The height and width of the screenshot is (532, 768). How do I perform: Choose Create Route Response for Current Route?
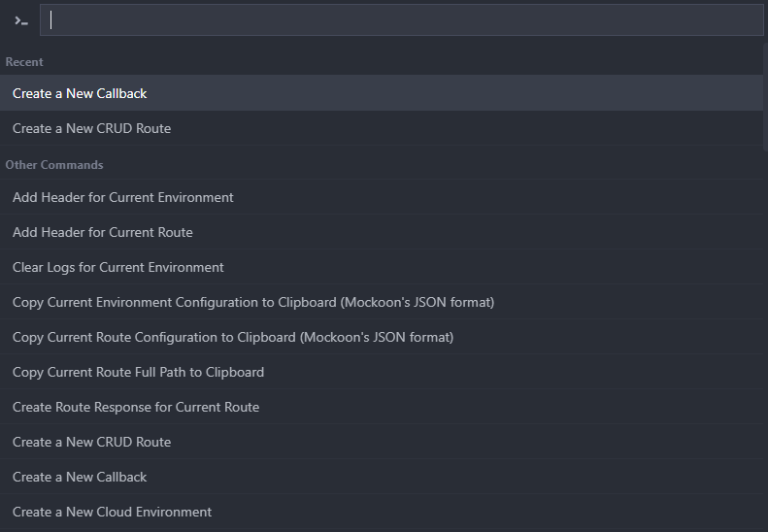[136, 407]
